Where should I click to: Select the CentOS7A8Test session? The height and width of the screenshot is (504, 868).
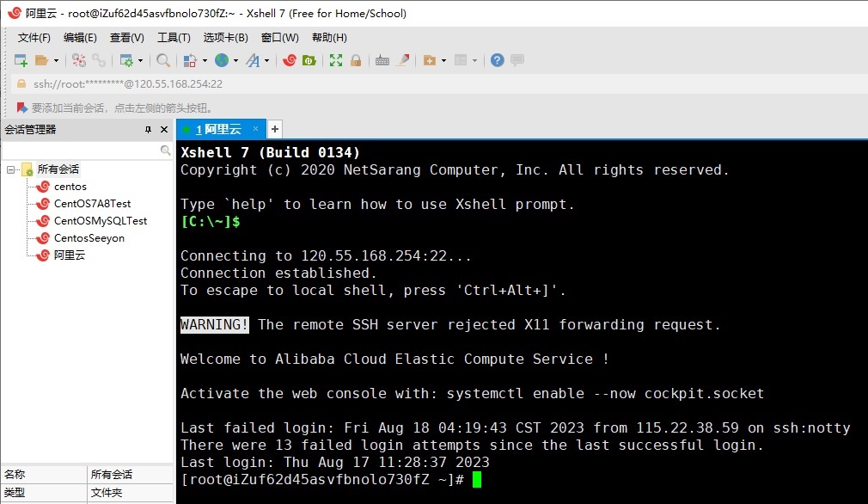point(93,204)
